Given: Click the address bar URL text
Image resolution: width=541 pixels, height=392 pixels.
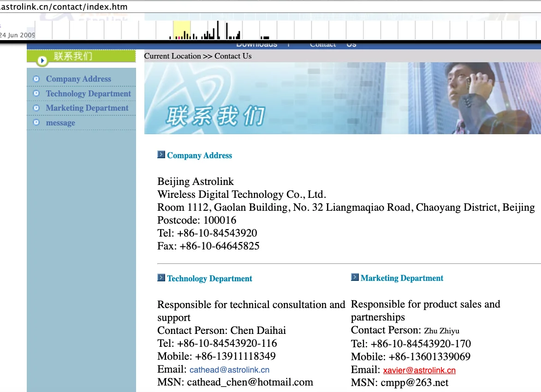Looking at the screenshot, I should (65, 6).
